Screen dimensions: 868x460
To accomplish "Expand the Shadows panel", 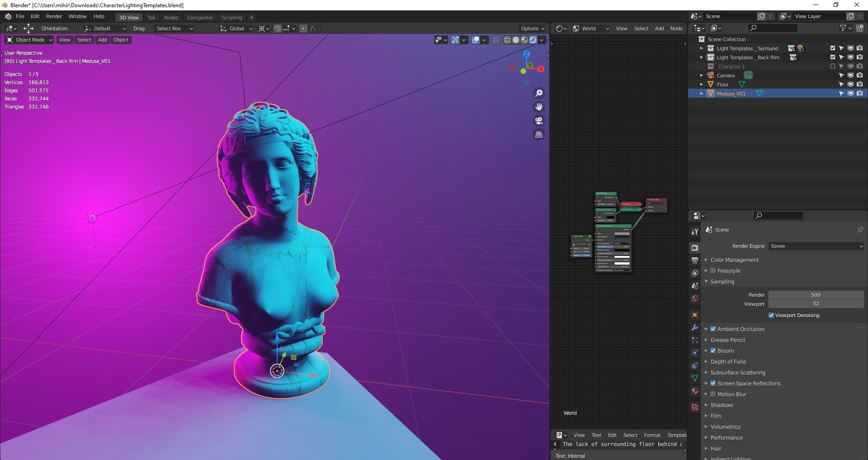I will click(x=706, y=405).
